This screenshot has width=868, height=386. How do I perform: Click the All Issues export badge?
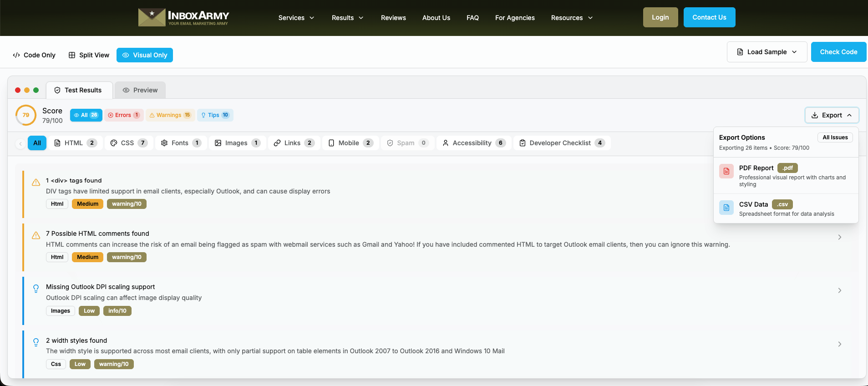tap(835, 137)
